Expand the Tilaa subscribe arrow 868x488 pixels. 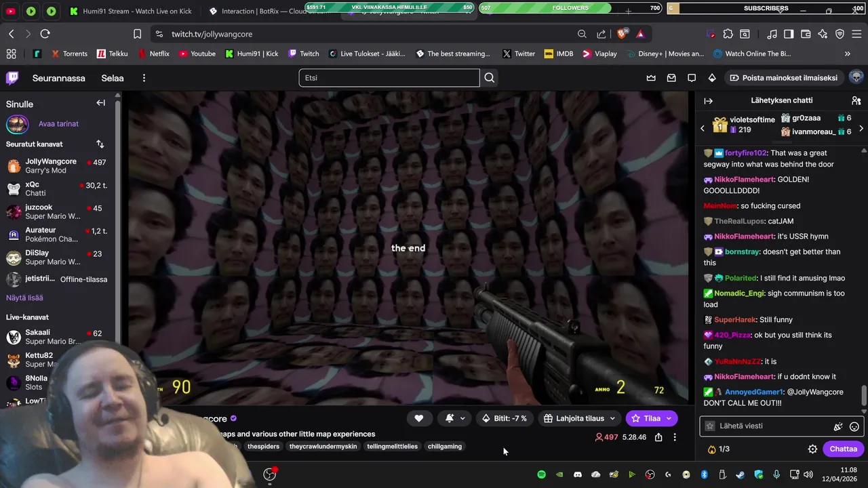[x=669, y=419]
